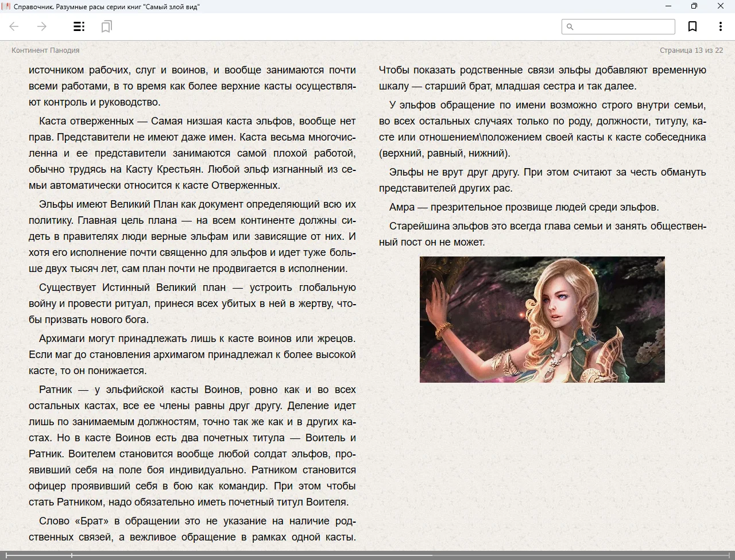Click the 'Страница 13 из 22' page indicator
Viewport: 735px width, 560px height.
click(691, 50)
